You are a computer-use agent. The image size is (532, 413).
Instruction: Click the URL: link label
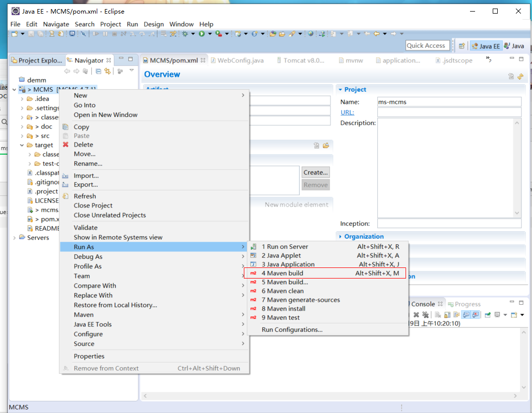pos(347,112)
